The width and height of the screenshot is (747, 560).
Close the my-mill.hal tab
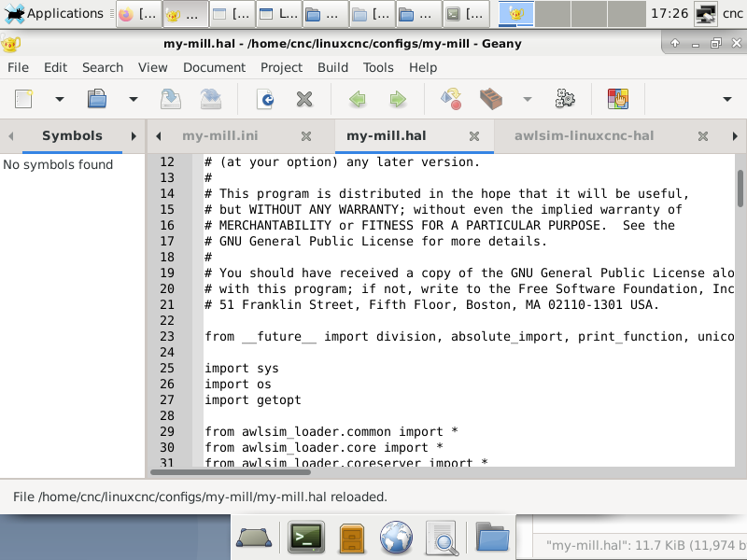coord(474,136)
